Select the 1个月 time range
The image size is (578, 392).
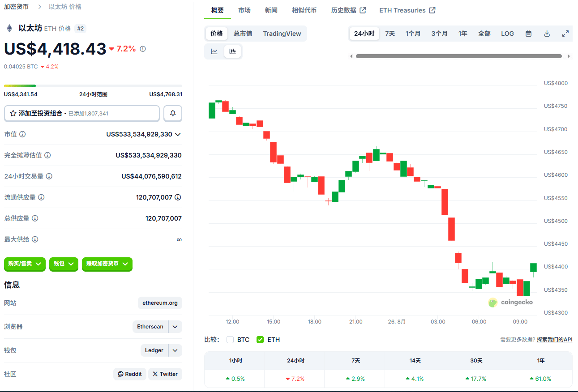point(413,34)
